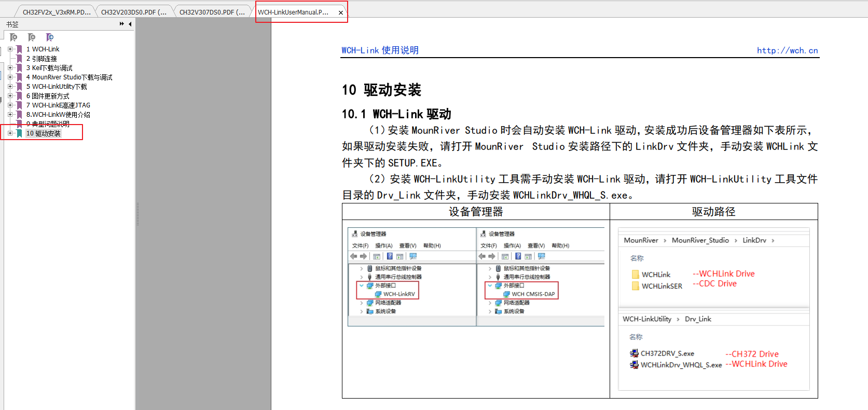Click MounRiver_Studio in the path breadcrumb
Screen dimensions: 868x410
coord(700,240)
